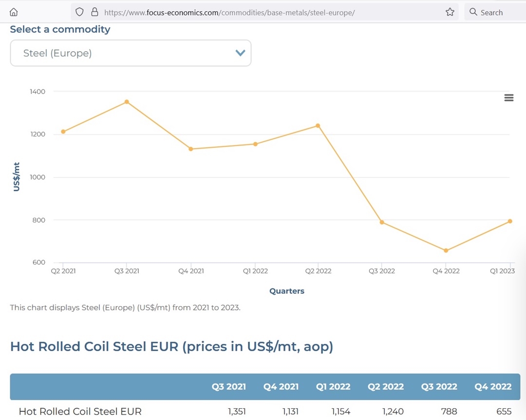This screenshot has width=526, height=420.
Task: Select the Q2 2022 data point on chart
Action: click(318, 126)
